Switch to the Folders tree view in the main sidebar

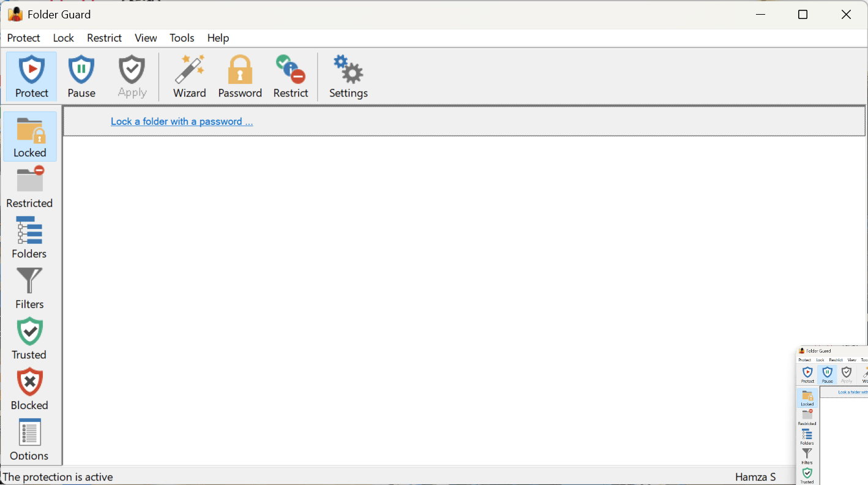29,238
